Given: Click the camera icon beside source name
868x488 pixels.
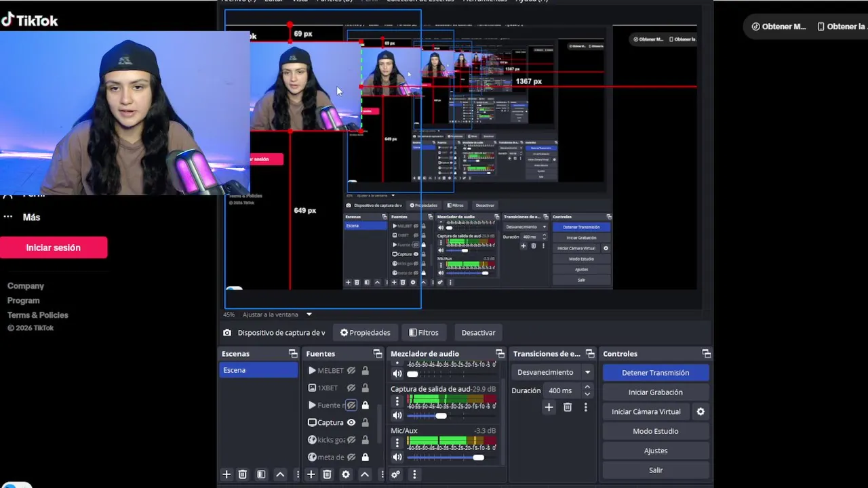Looking at the screenshot, I should [x=227, y=333].
